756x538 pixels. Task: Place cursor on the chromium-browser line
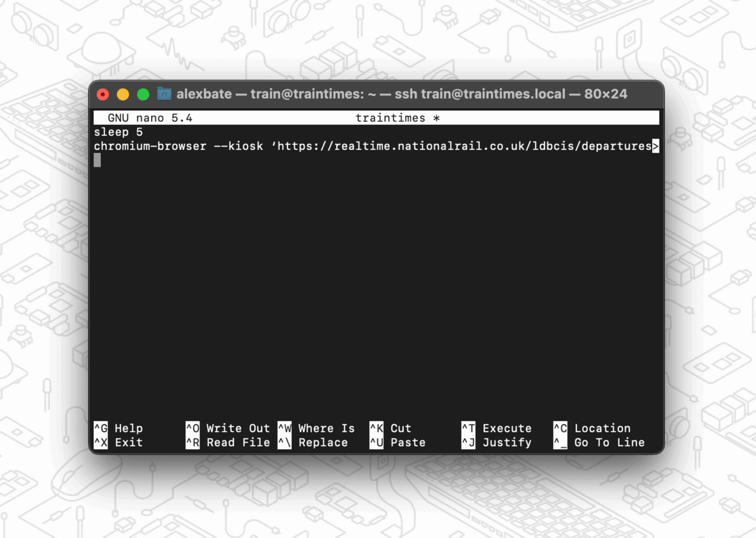[150, 146]
